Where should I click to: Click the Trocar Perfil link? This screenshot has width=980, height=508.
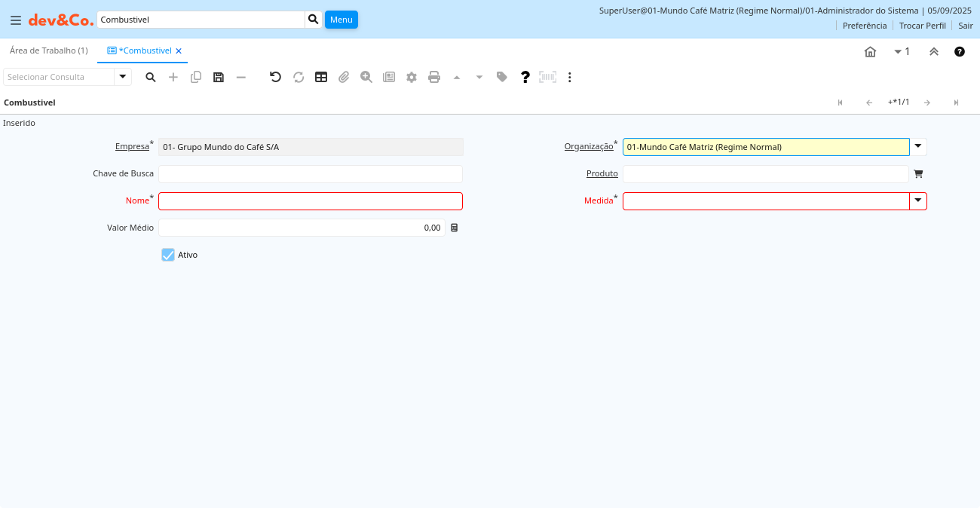pyautogui.click(x=922, y=26)
